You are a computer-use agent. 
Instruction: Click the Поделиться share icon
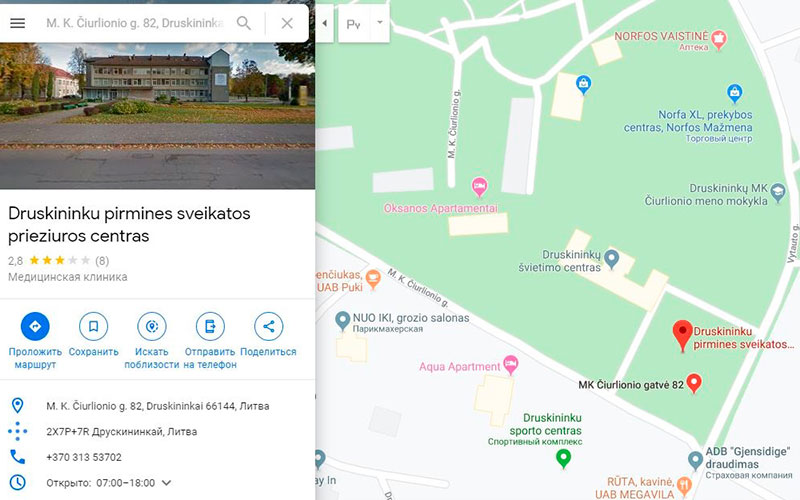pyautogui.click(x=268, y=326)
